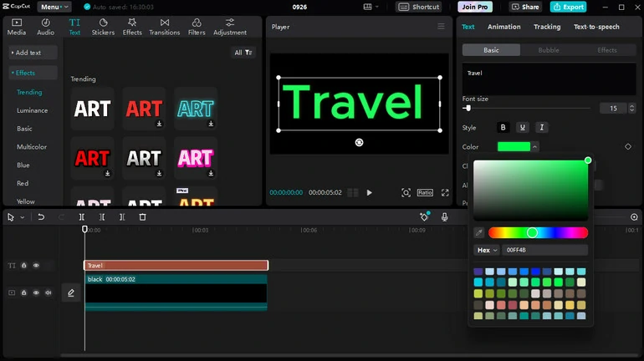Viewport: 644px width, 361px height.
Task: Click the Share button
Action: pos(525,7)
